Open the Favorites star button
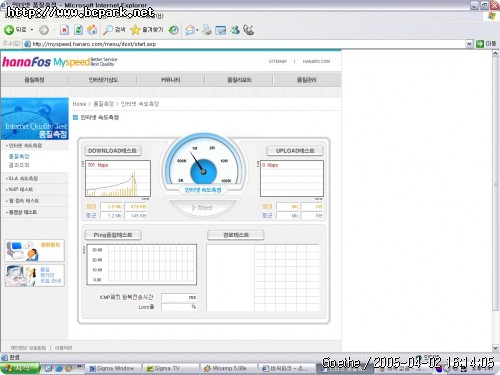Viewport: 500px width, 375px height. pyautogui.click(x=146, y=30)
